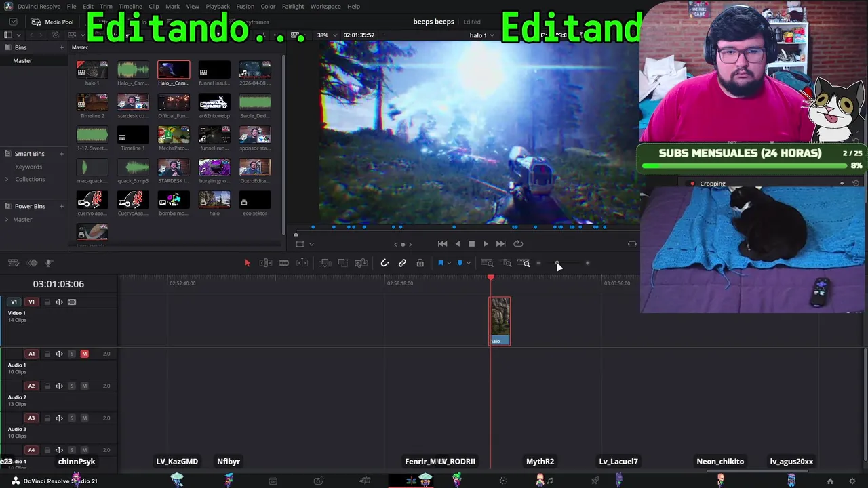Open the Timeline View Options icon
868x488 pixels.
tap(13, 263)
